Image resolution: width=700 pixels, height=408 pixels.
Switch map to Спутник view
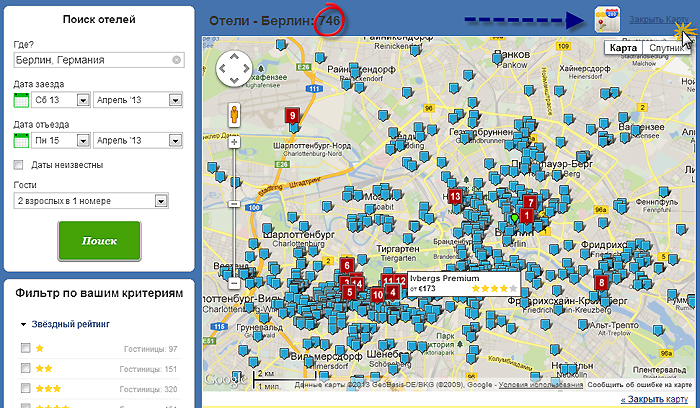pyautogui.click(x=665, y=48)
